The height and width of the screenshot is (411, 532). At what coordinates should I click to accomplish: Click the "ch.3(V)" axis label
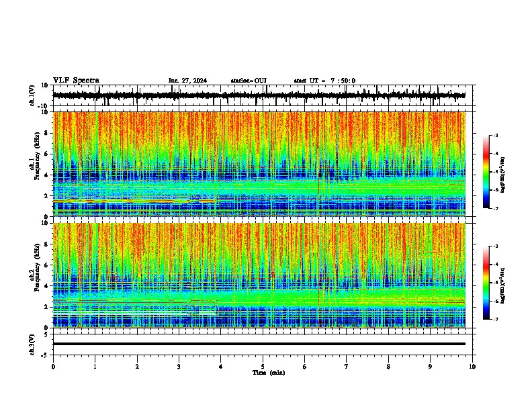point(32,345)
